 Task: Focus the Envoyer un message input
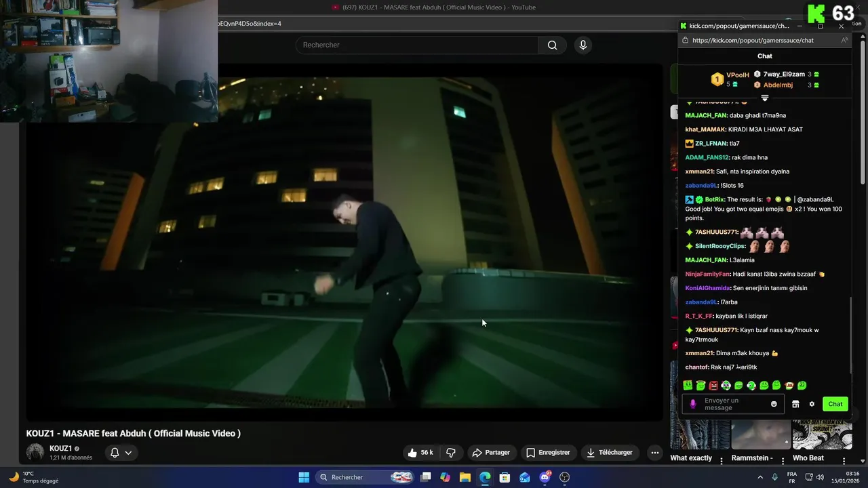pos(732,404)
